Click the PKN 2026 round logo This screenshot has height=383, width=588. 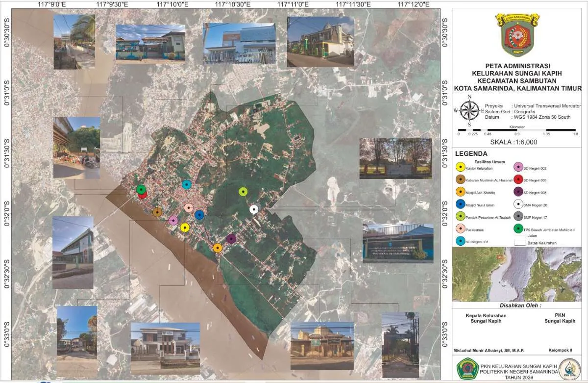(x=571, y=369)
